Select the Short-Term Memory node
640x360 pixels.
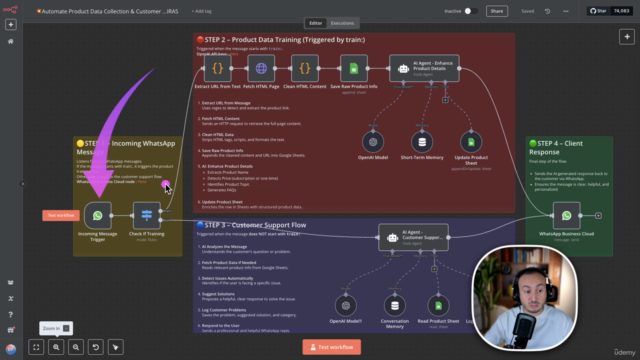click(x=422, y=142)
